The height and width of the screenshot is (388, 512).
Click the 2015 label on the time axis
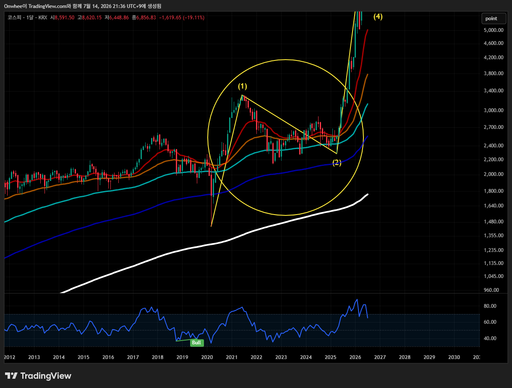click(x=83, y=357)
